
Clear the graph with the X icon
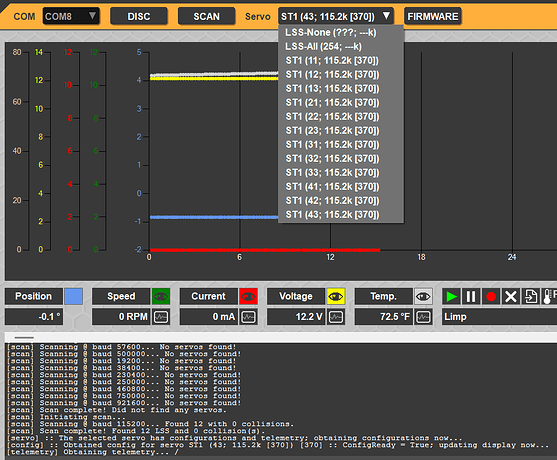511,296
